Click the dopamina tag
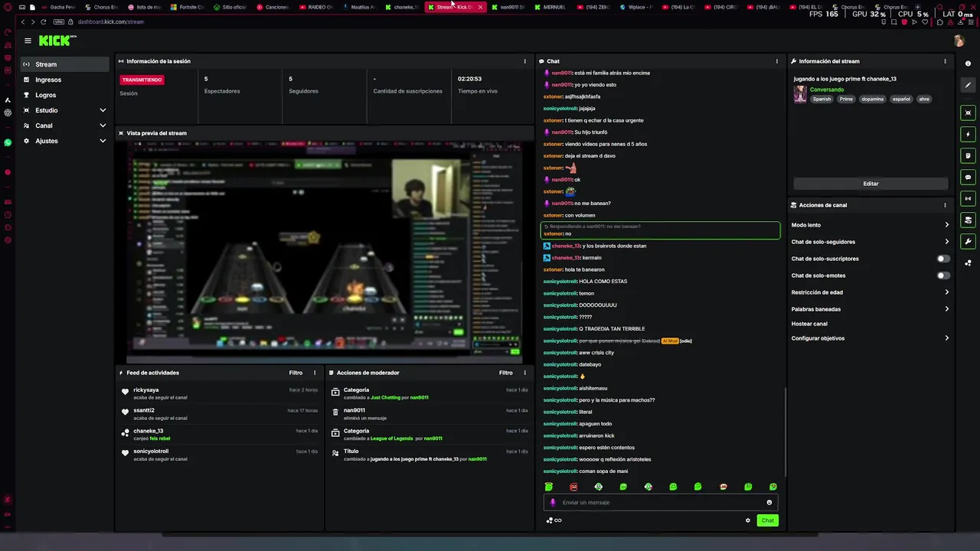 pyautogui.click(x=872, y=99)
